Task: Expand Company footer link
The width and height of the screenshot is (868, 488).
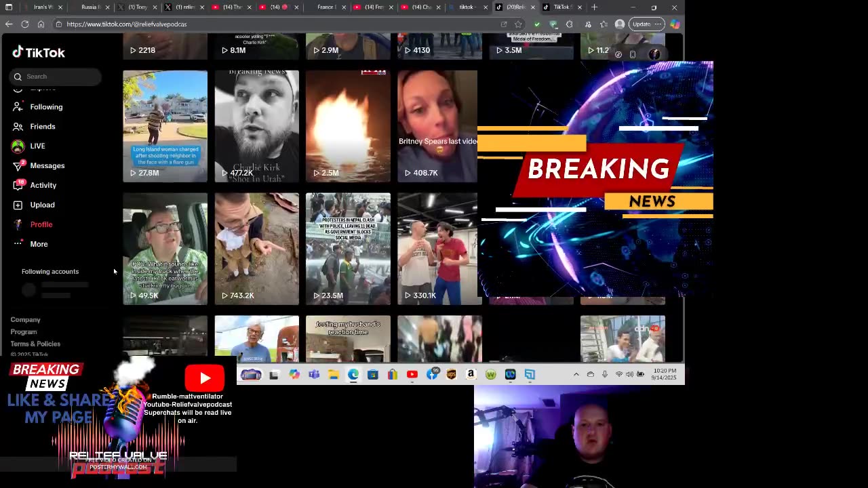Action: (25, 320)
